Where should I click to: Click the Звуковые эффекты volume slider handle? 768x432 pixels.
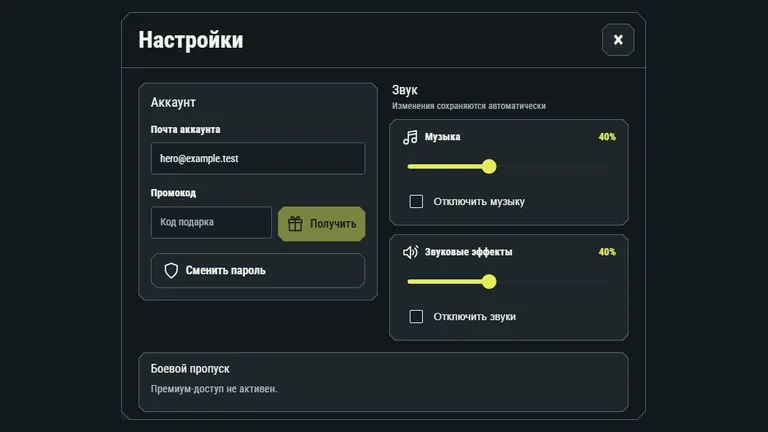tap(489, 282)
